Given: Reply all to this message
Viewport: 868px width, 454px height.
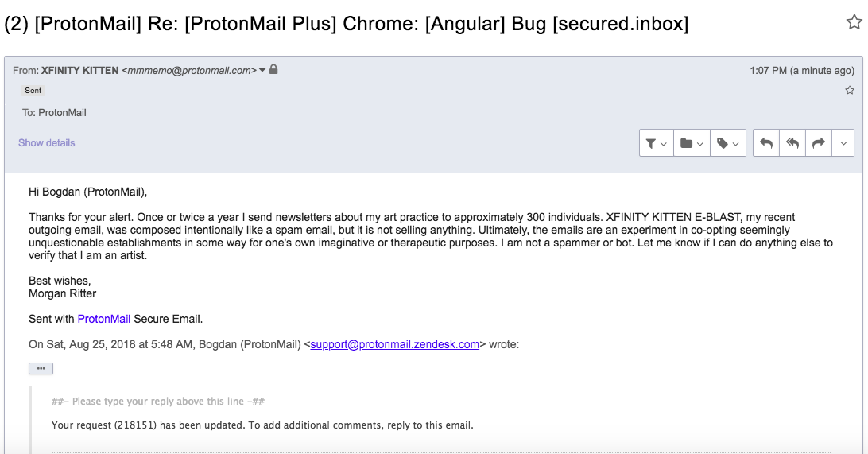Looking at the screenshot, I should (x=792, y=143).
